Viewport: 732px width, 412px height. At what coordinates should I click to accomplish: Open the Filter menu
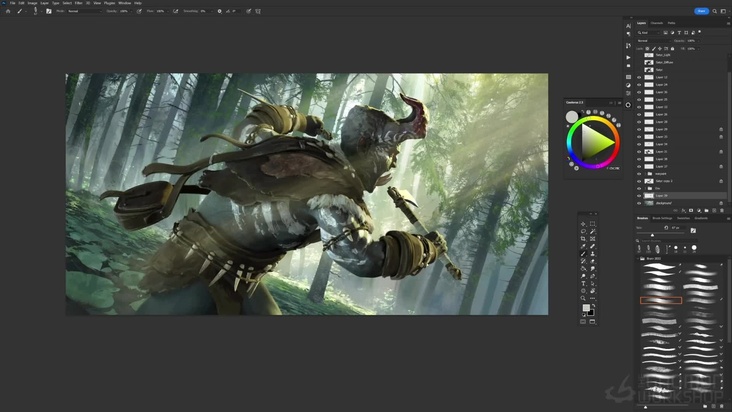click(78, 3)
